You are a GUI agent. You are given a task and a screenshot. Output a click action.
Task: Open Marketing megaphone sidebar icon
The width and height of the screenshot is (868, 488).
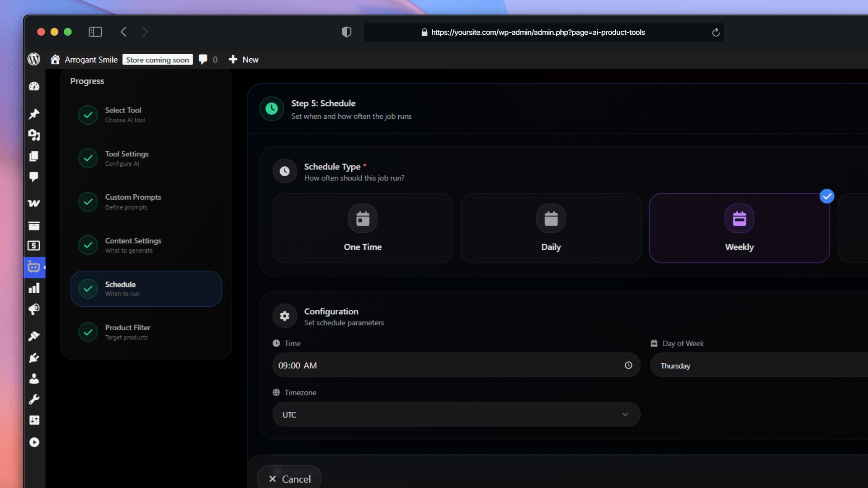click(x=34, y=310)
